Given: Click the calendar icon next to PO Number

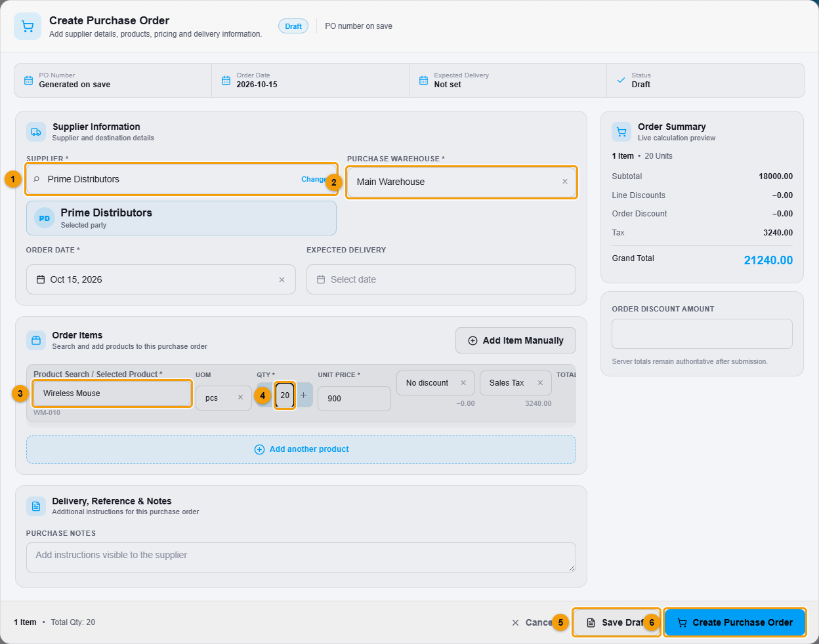Looking at the screenshot, I should (x=28, y=80).
